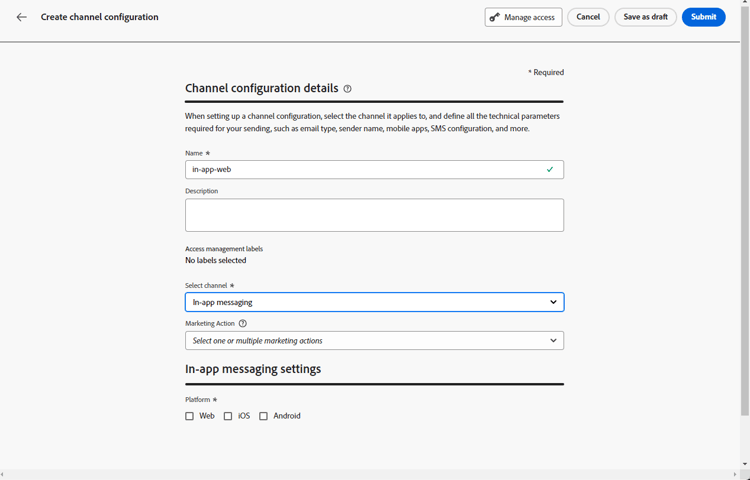Click help icon next to Marketing Action
The width and height of the screenshot is (750, 480).
243,324
